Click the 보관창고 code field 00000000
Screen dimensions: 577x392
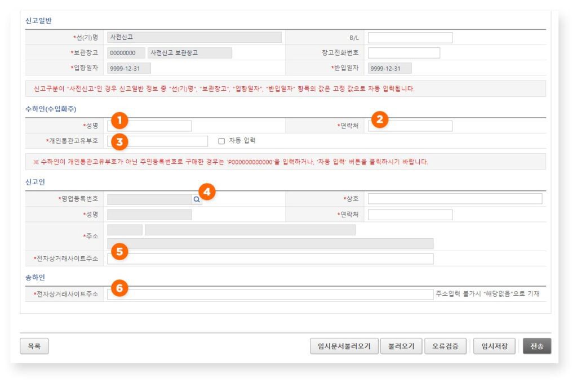coord(126,53)
